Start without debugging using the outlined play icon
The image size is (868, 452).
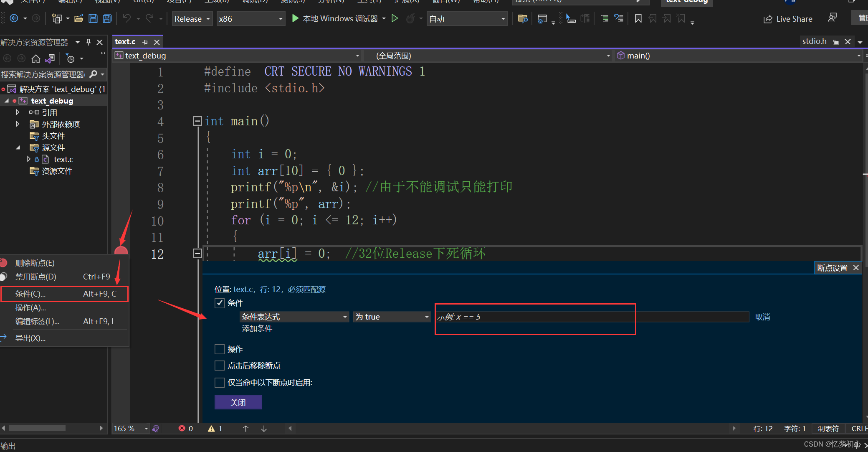[395, 18]
